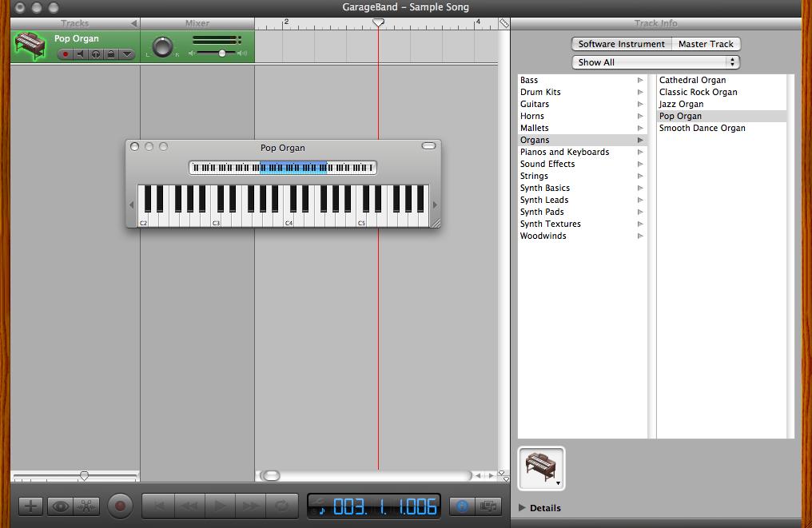Enable recording on the Pop Organ track
The width and height of the screenshot is (812, 528).
point(66,54)
